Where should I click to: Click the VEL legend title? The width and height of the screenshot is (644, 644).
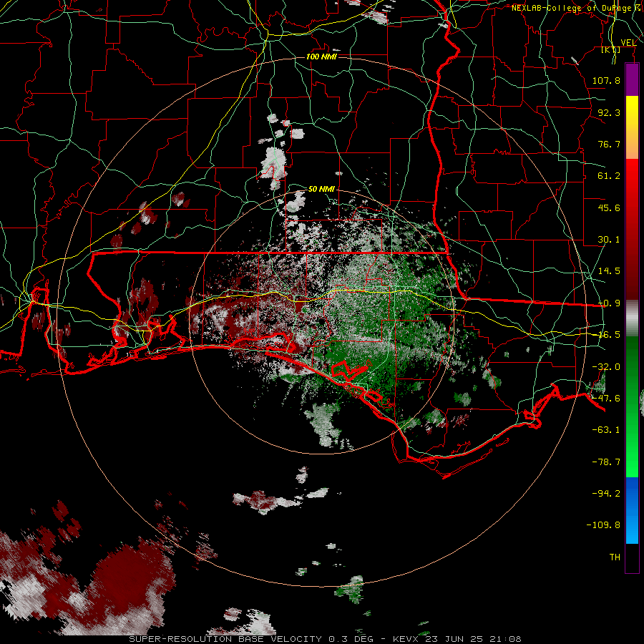point(628,43)
